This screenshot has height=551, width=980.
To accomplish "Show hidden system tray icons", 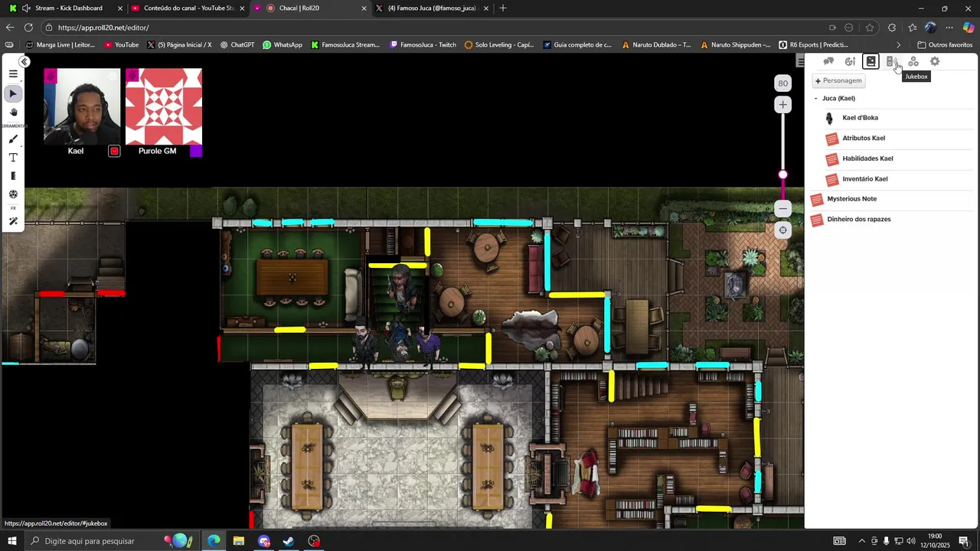I will click(x=861, y=541).
